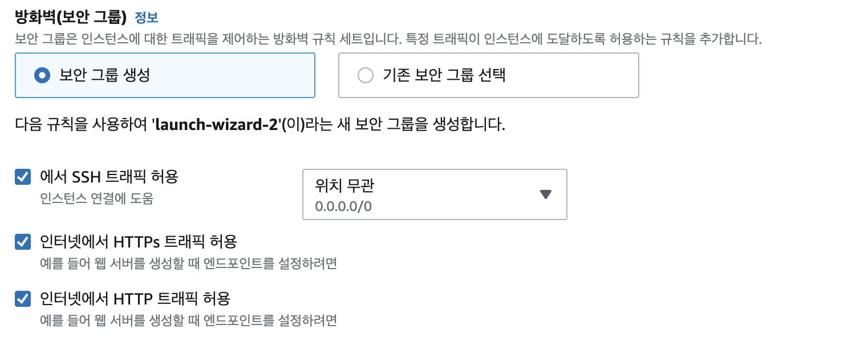
Task: Open the 정보 info link
Action: [x=146, y=18]
